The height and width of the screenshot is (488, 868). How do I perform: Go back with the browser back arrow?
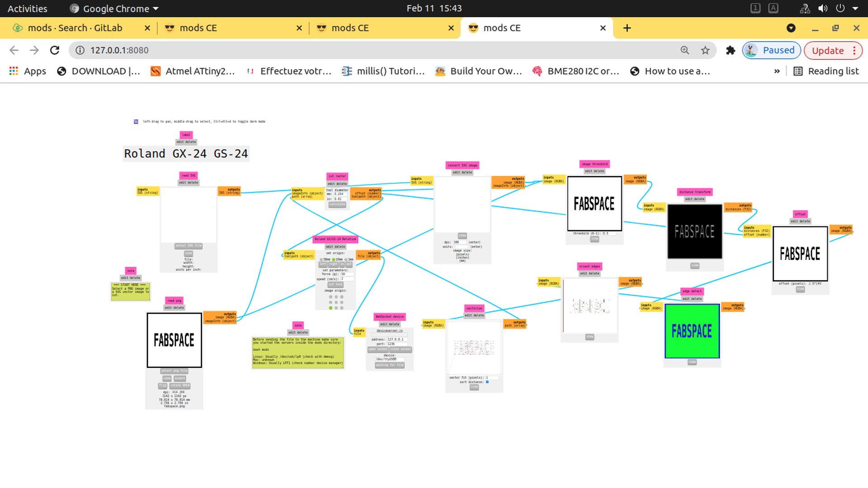point(14,50)
